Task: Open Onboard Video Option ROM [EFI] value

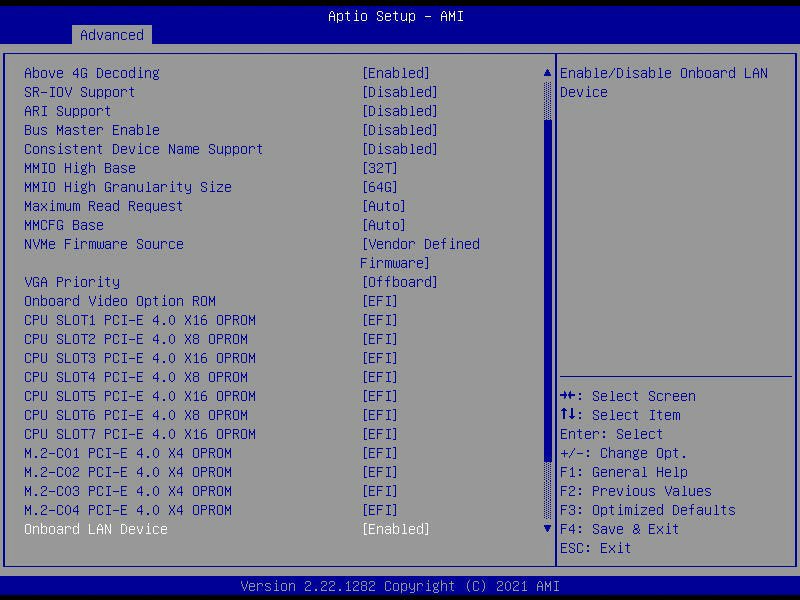Action: coord(380,301)
